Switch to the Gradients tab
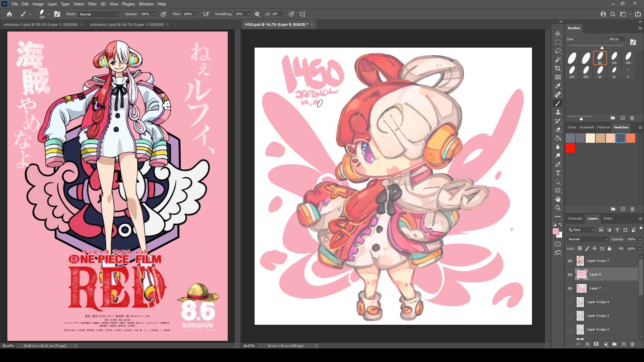 coord(587,127)
